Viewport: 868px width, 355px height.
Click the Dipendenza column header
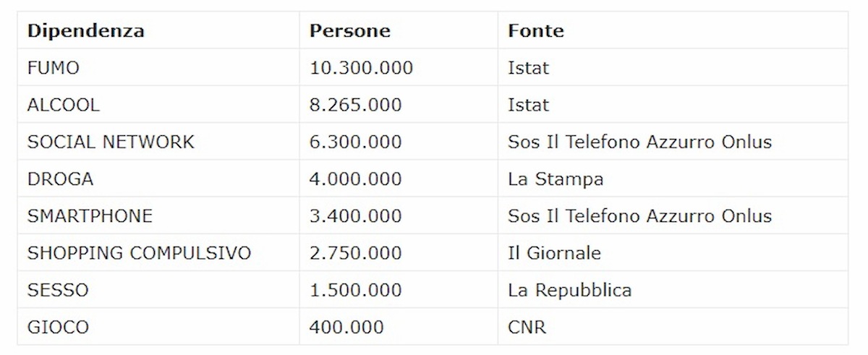tap(85, 31)
